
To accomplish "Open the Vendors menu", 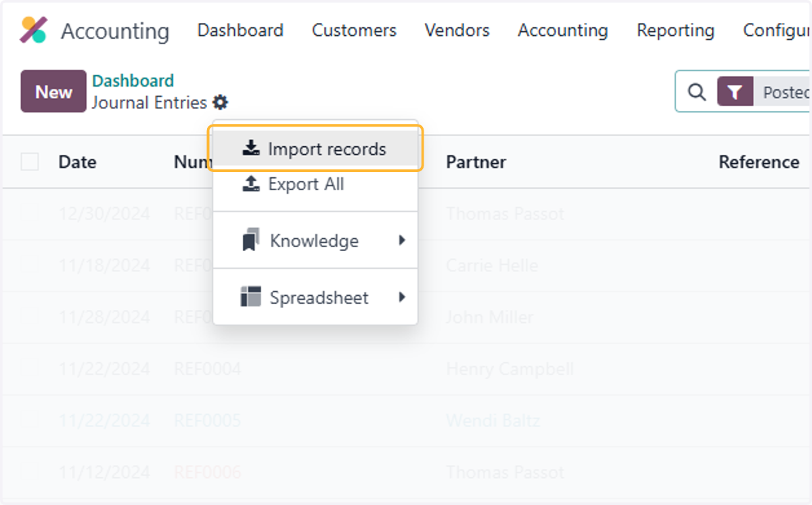I will (x=457, y=30).
